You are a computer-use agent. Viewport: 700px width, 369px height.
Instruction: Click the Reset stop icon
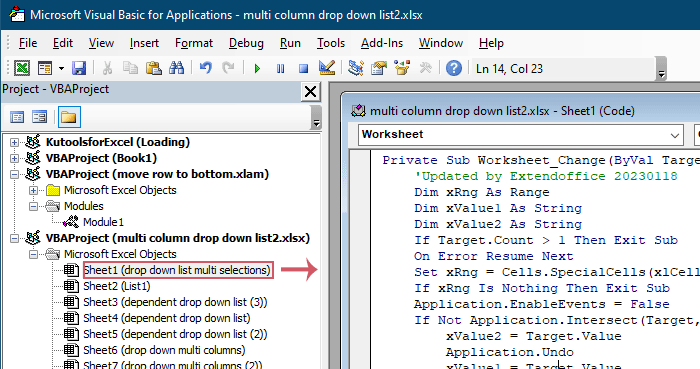tap(304, 69)
